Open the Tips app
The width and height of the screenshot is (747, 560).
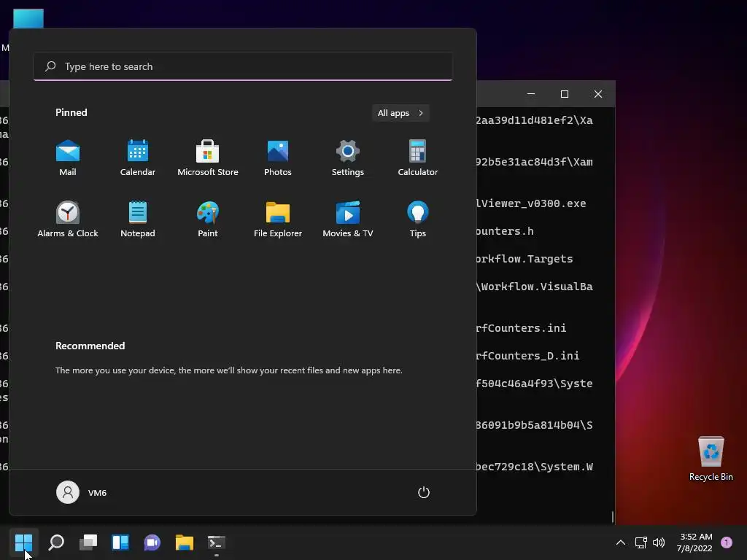click(x=418, y=219)
